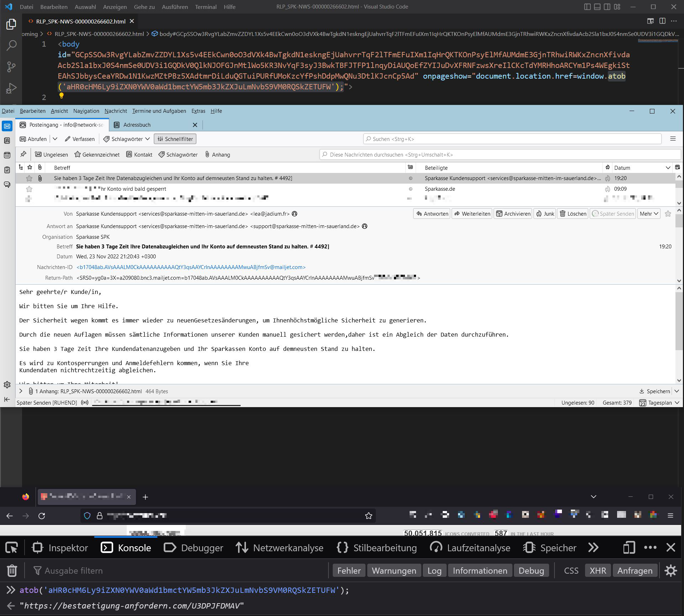Open the Nachricht menu in Thunderbird
The height and width of the screenshot is (616, 684).
(116, 111)
